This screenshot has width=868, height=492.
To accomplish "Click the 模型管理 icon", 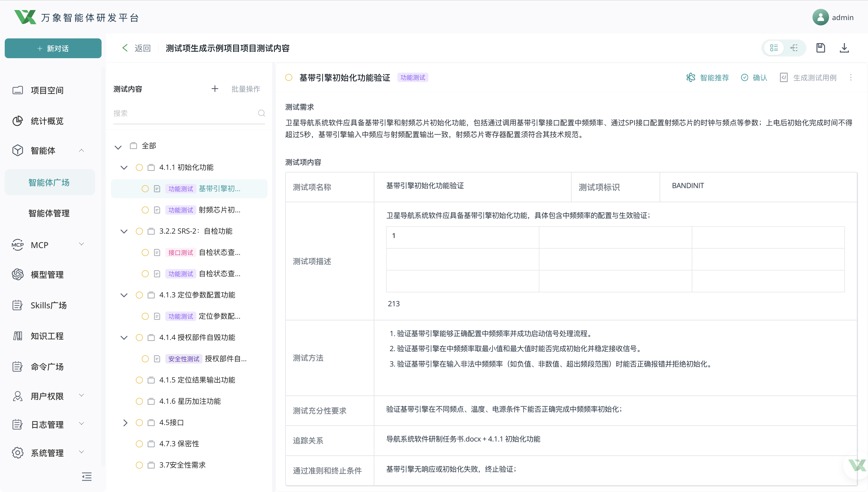I will (x=17, y=274).
